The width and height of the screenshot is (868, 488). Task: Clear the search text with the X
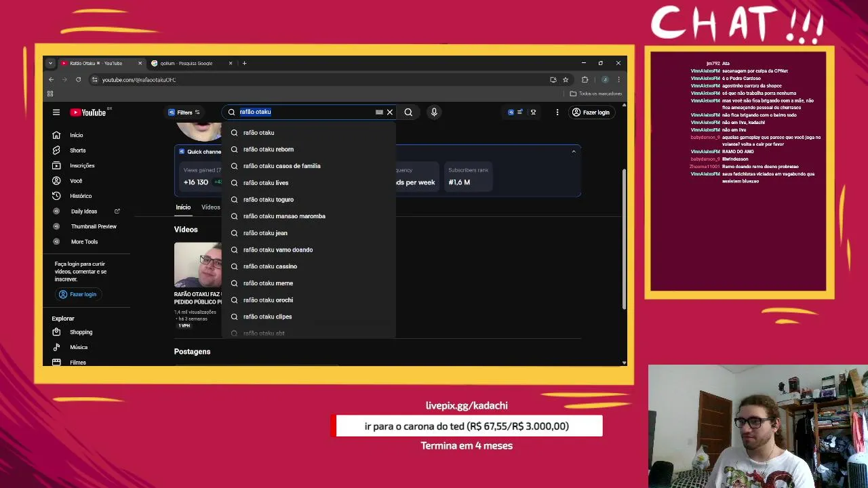(x=390, y=113)
